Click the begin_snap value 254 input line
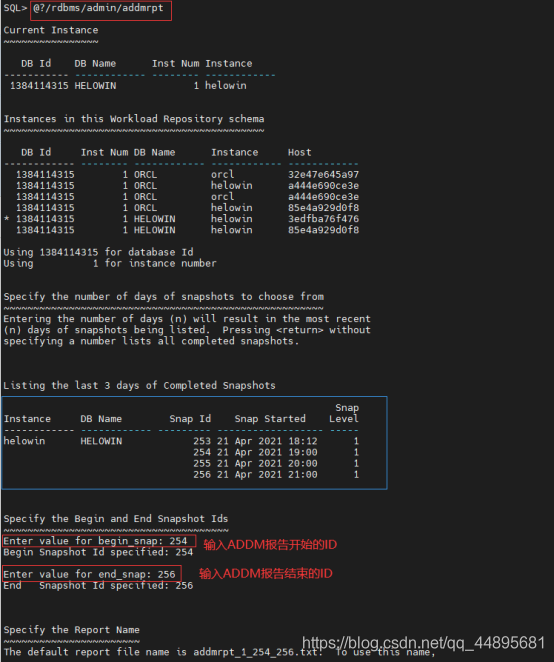Image resolution: width=554 pixels, height=662 pixels. click(95, 541)
